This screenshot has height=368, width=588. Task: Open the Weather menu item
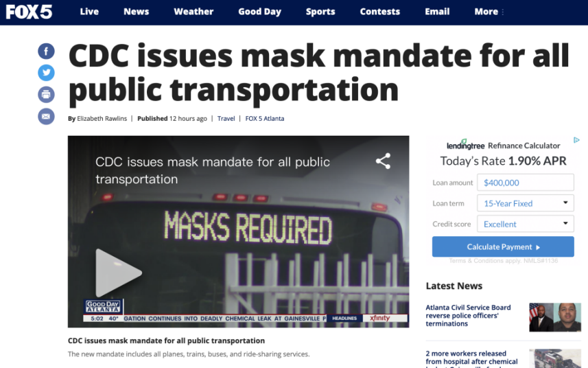click(193, 12)
